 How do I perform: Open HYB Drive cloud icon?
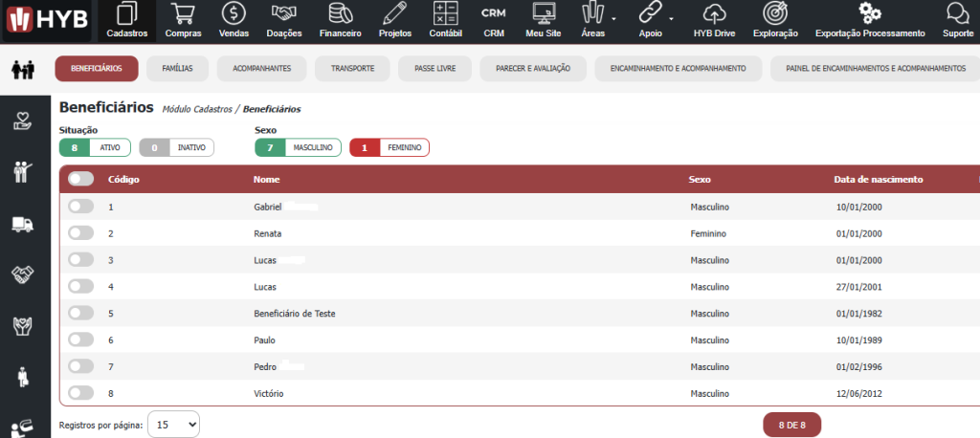(x=714, y=14)
